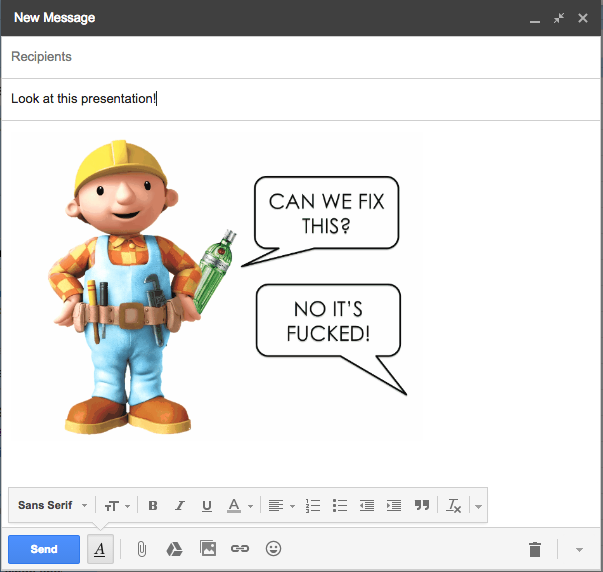Viewport: 603px width, 572px height.
Task: Toggle italic formatting
Action: [180, 506]
